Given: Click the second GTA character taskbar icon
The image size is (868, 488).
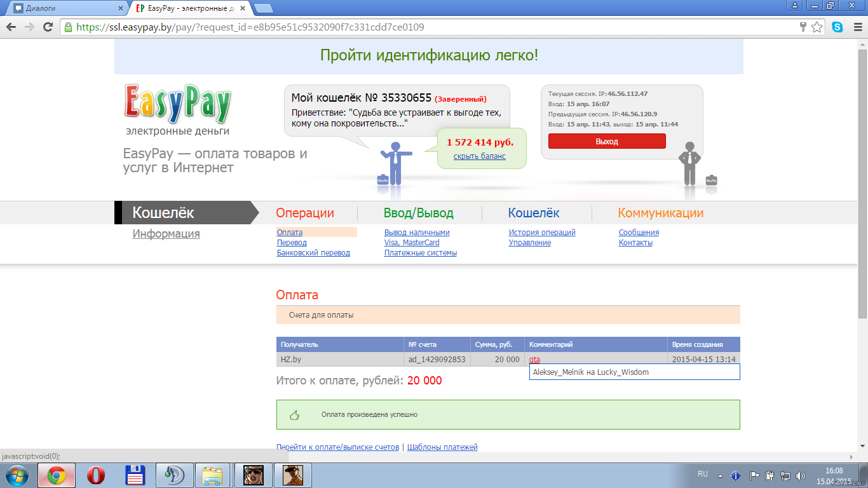Looking at the screenshot, I should [x=293, y=475].
